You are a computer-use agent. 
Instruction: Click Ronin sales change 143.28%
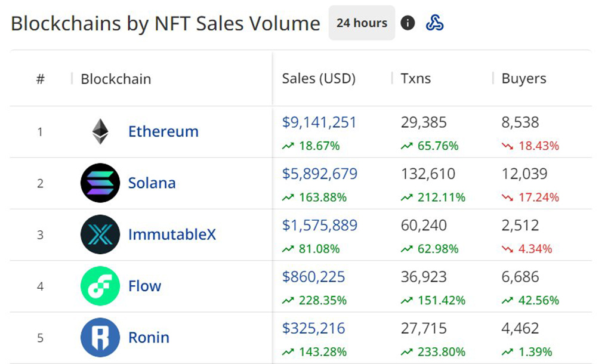pyautogui.click(x=314, y=351)
